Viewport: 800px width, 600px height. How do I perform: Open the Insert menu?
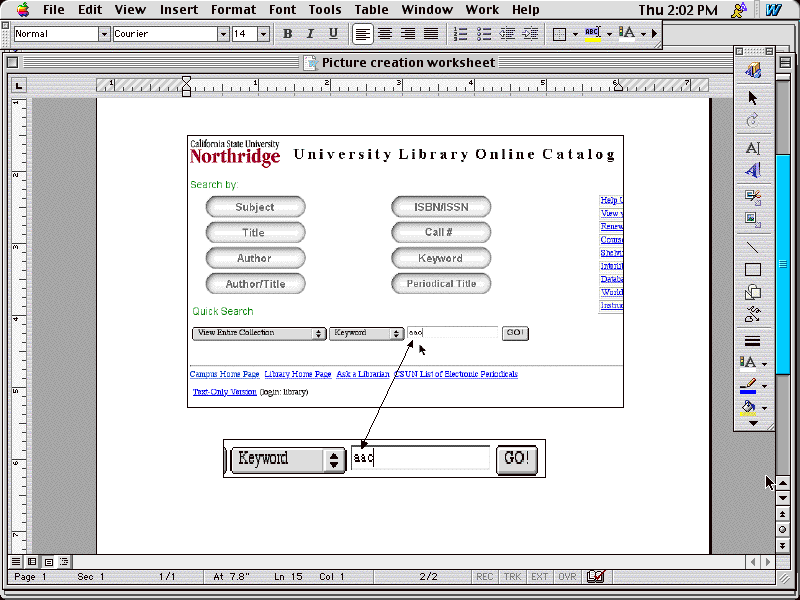tap(179, 10)
